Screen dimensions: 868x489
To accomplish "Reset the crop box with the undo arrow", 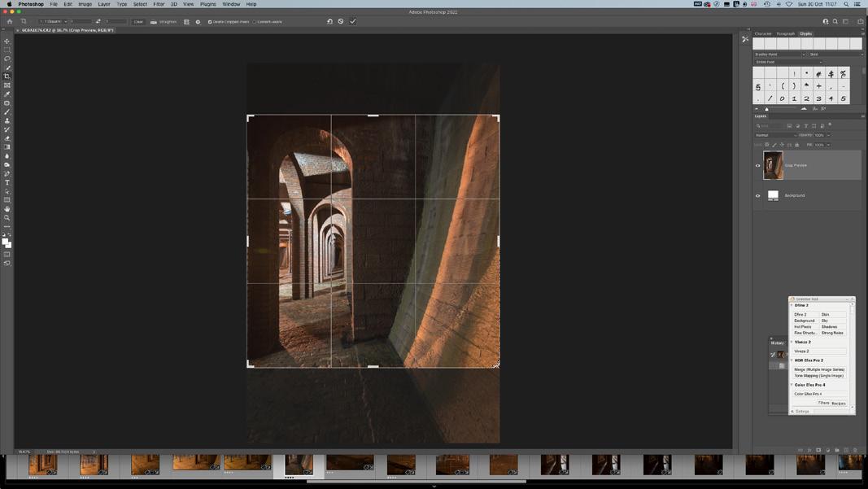I will coord(329,22).
